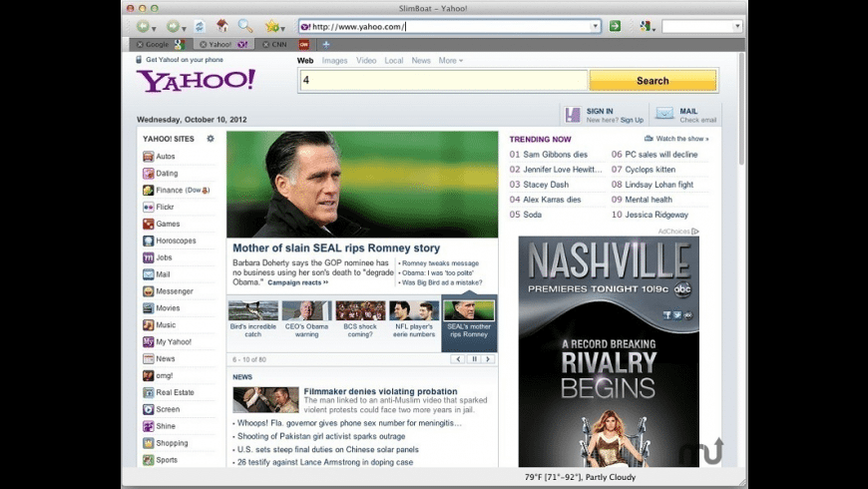Select the NFL player's eerie numbers thumbnail
868x489 pixels.
tap(414, 310)
